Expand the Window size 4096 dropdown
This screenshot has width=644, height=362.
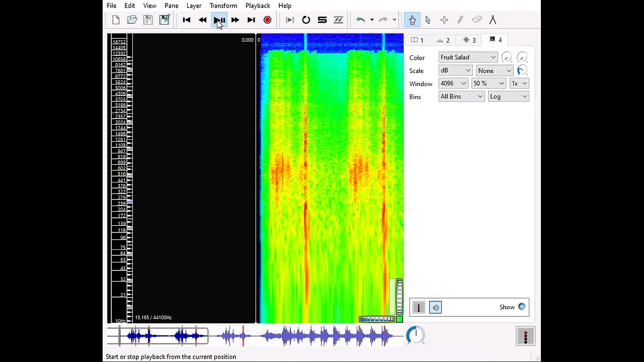[x=453, y=83]
